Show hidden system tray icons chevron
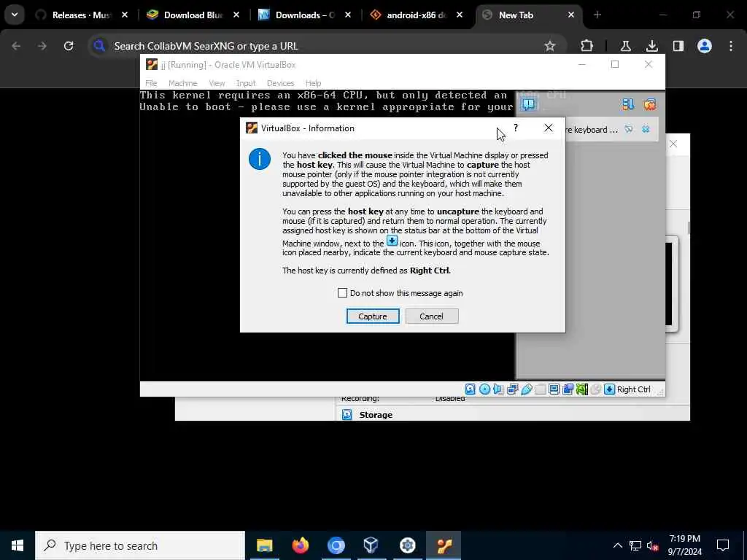 (x=617, y=545)
